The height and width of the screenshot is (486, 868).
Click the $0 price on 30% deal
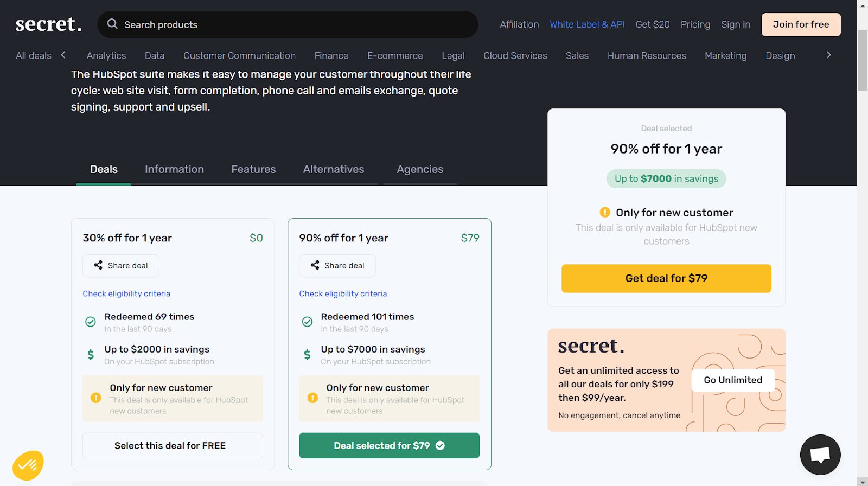coord(256,238)
